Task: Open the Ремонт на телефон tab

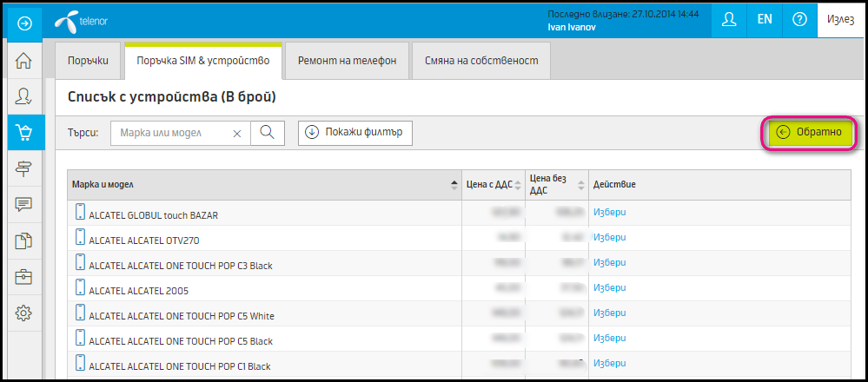Action: tap(347, 61)
